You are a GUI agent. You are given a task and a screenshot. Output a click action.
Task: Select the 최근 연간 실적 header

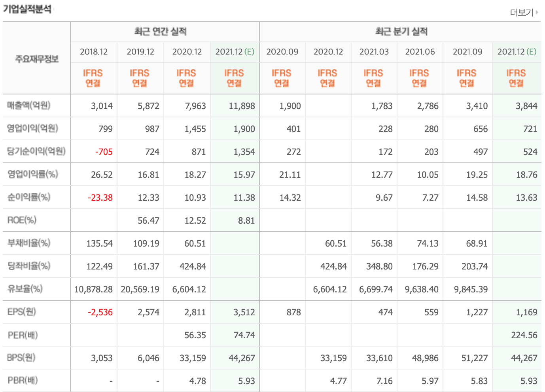click(161, 32)
